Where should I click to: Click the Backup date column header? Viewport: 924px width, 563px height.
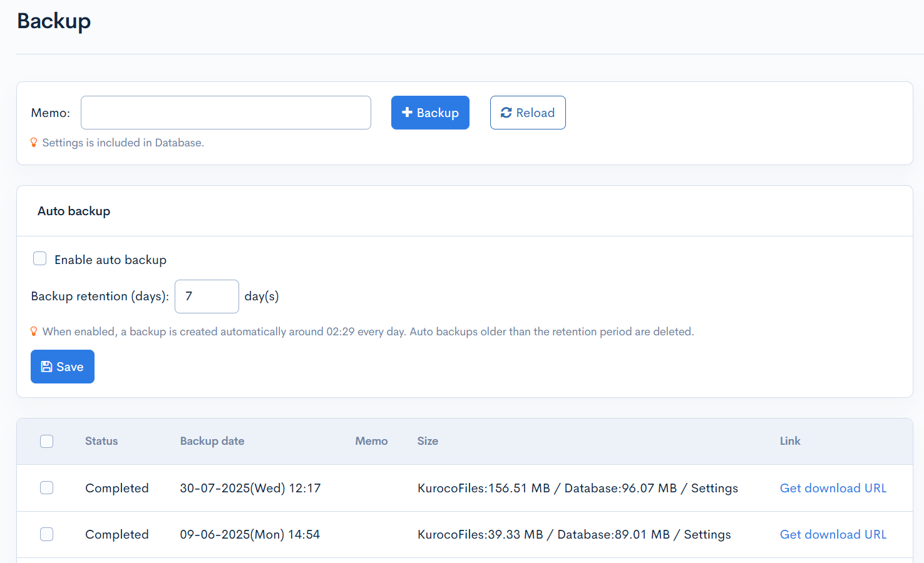(x=212, y=441)
